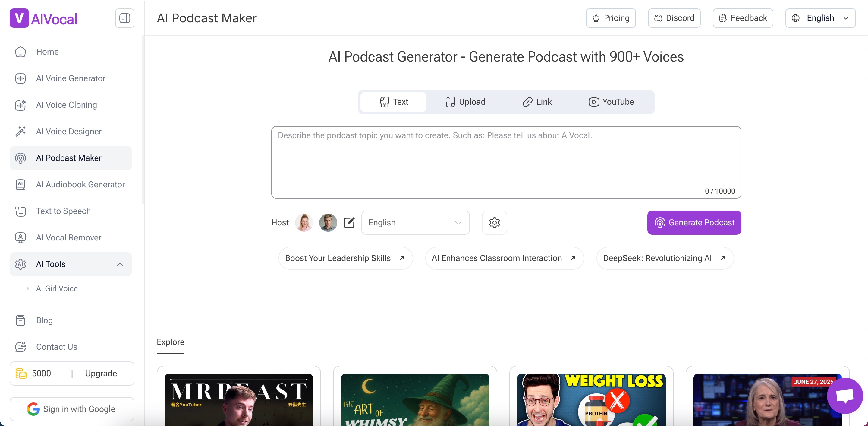The height and width of the screenshot is (426, 868).
Task: Click into the podcast topic text area
Action: click(x=506, y=162)
